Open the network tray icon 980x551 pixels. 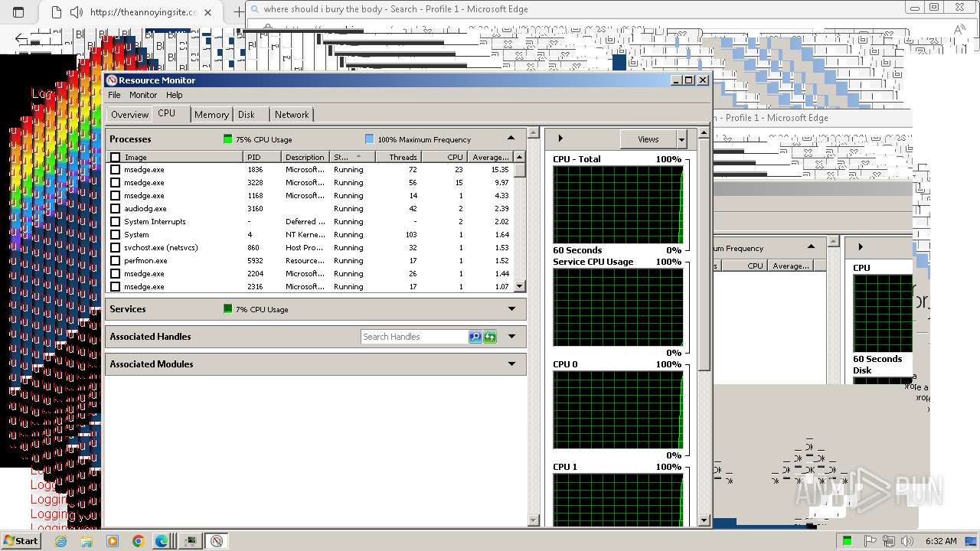coord(889,541)
